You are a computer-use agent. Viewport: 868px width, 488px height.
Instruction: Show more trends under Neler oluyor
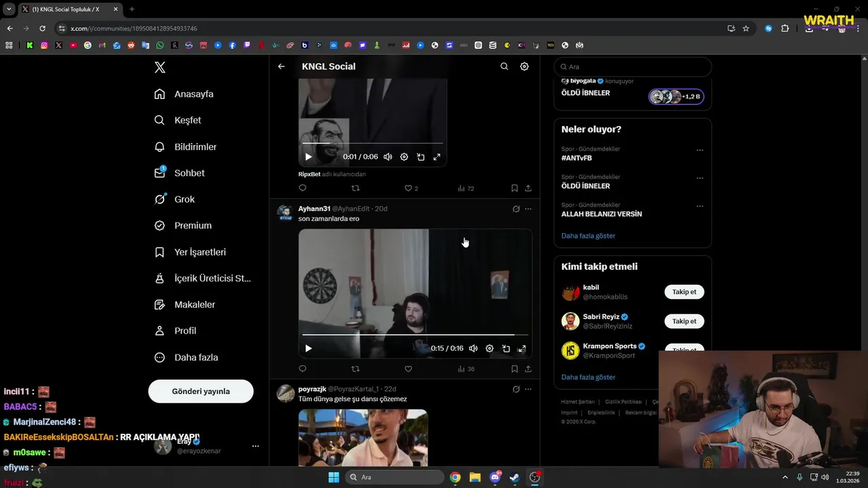589,236
